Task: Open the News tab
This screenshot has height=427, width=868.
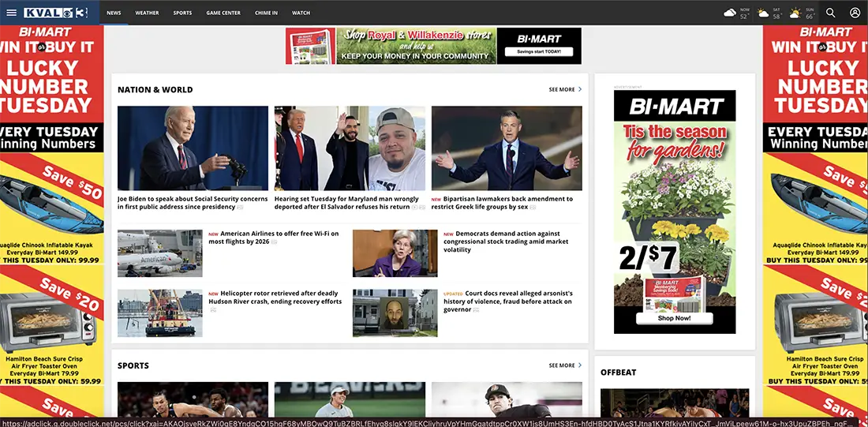Action: (114, 13)
